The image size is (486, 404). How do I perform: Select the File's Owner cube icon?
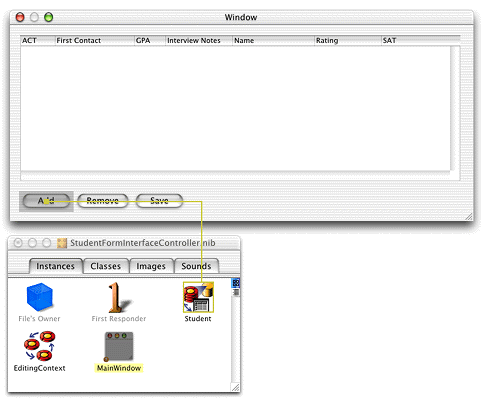pyautogui.click(x=40, y=297)
